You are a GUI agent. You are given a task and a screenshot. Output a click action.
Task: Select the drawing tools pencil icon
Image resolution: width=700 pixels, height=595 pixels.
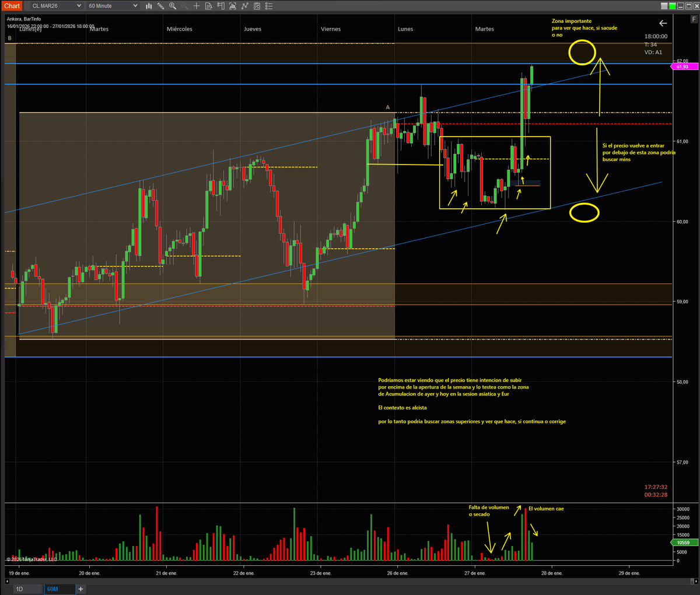[x=160, y=6]
